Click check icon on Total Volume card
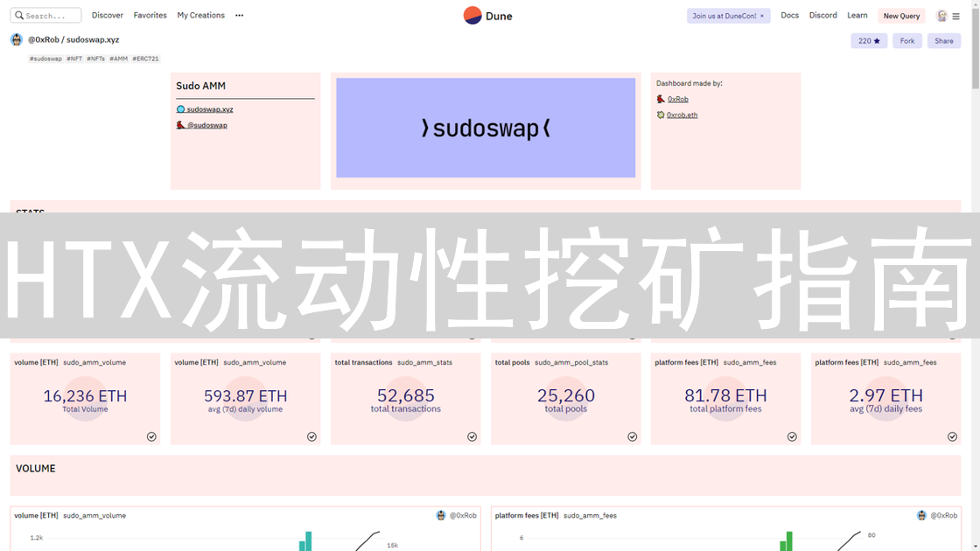The image size is (980, 551). point(151,436)
